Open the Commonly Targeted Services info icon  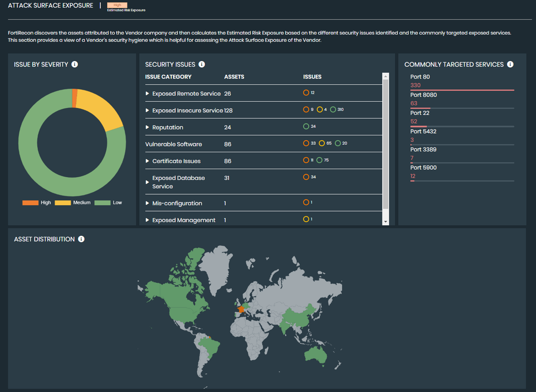pyautogui.click(x=510, y=64)
